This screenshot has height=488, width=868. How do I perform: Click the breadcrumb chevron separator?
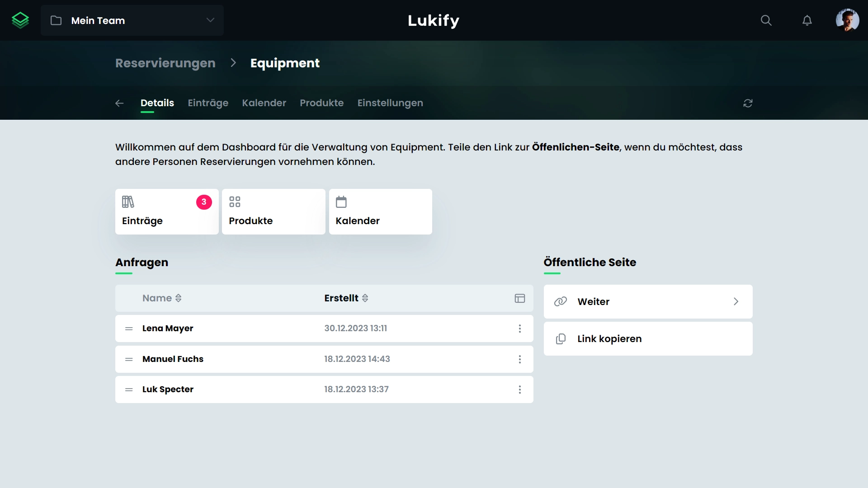[233, 63]
